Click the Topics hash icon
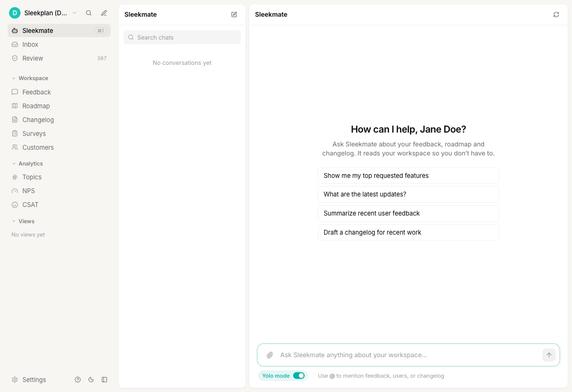This screenshot has width=572, height=392. click(x=15, y=177)
